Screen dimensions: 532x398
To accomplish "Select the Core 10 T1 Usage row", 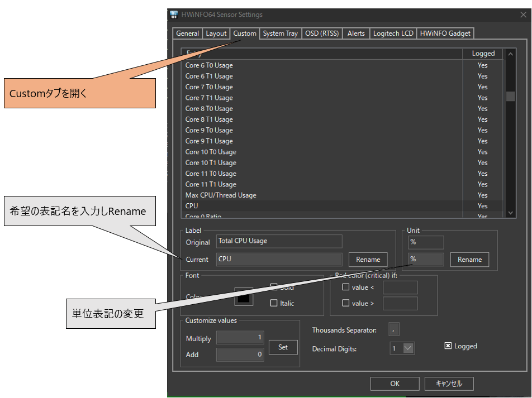I will tap(341, 163).
